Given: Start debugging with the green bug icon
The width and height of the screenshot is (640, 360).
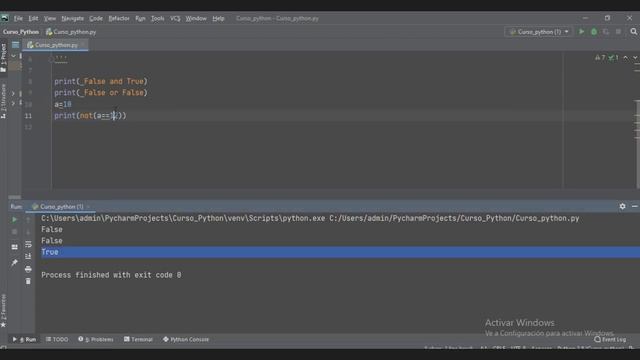Looking at the screenshot, I should [x=594, y=32].
